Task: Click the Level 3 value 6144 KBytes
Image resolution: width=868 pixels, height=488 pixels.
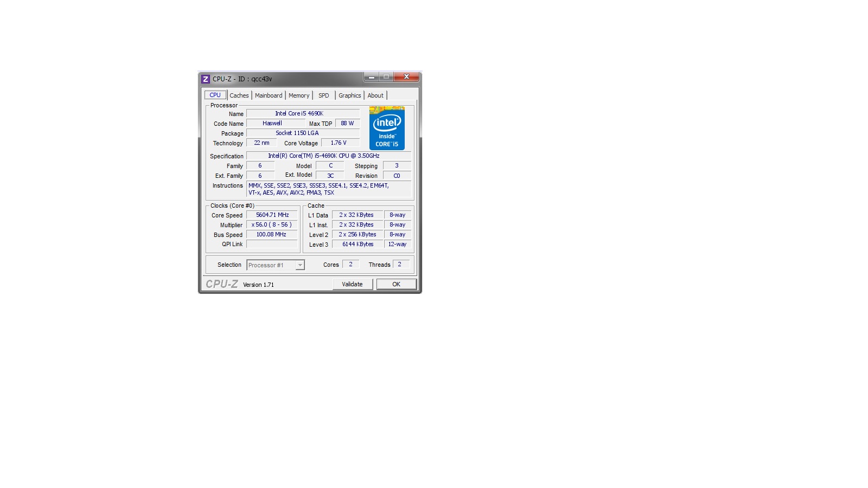Action: tap(358, 244)
